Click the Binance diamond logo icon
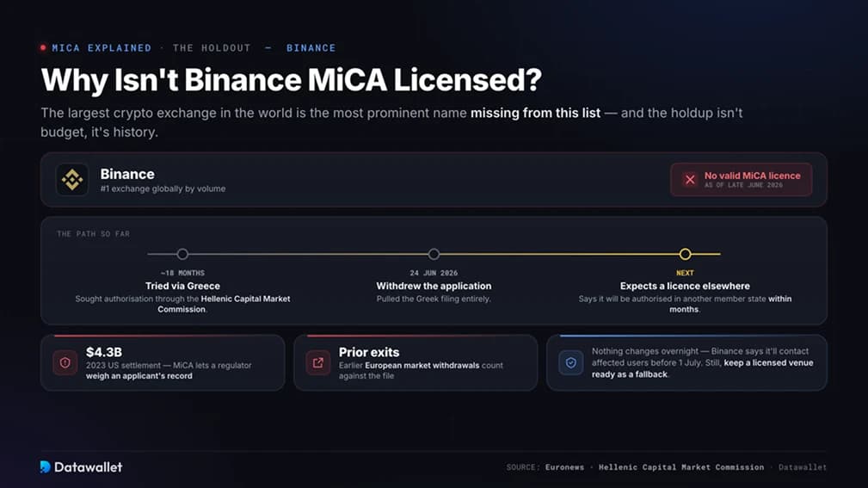 [72, 180]
